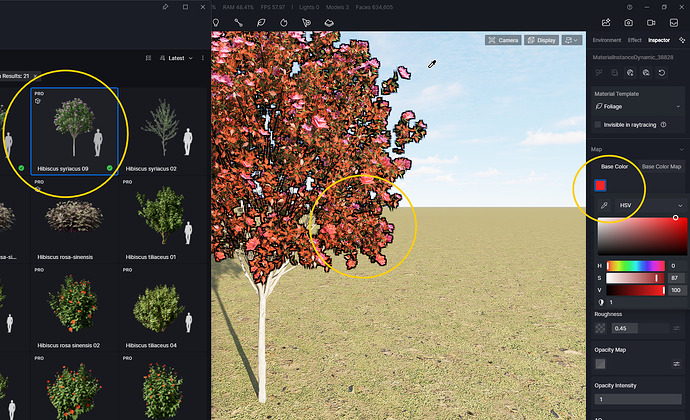
Task: Toggle the Opacity Map settings icon
Action: pos(676,364)
